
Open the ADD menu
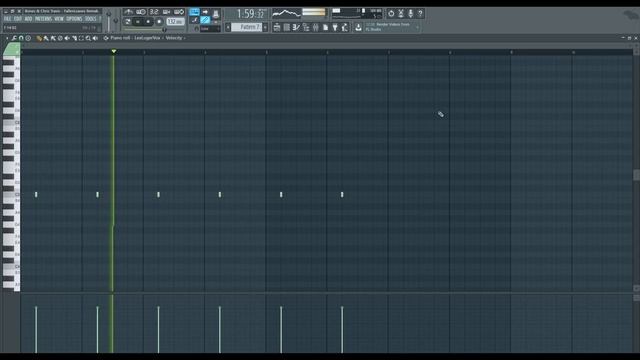28,19
